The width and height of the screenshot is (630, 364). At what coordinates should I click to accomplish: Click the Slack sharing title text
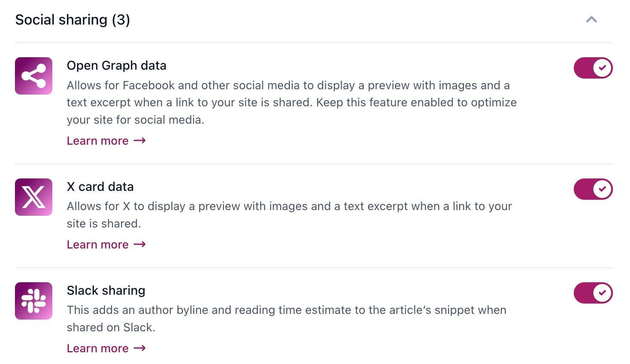106,290
